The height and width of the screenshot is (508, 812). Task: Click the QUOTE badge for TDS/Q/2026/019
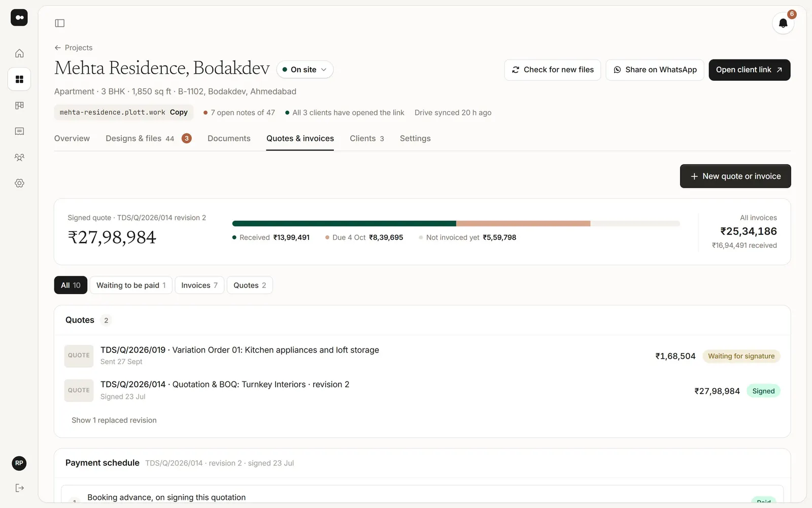(79, 356)
